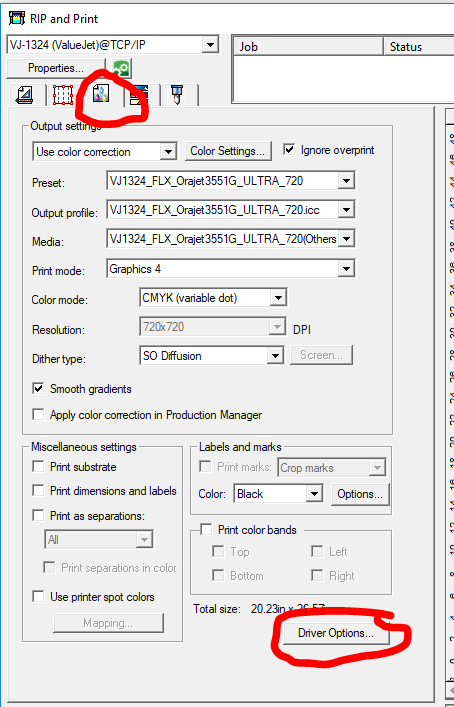Click the RIP and Print title icon
454x707 pixels.
(x=17, y=19)
